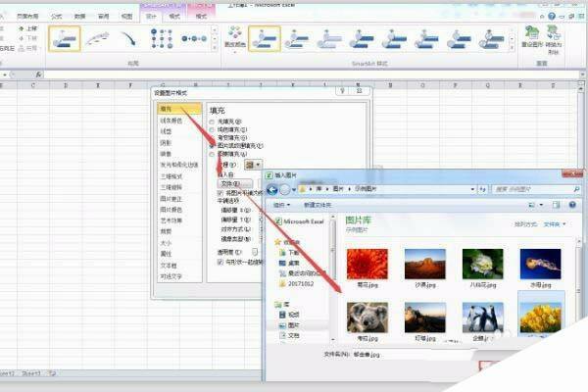Click the search magnifier in file dialog
Screen dimensions: 588x392
(577, 189)
